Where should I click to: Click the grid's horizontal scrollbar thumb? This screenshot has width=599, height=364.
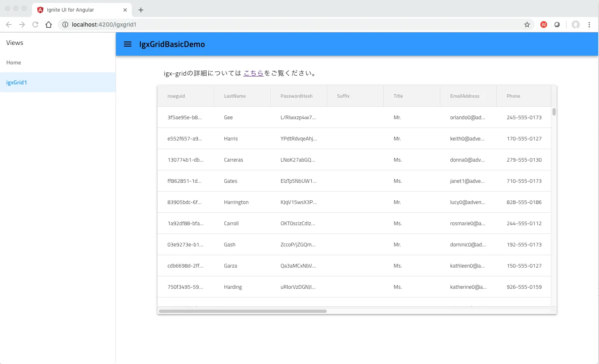coord(242,311)
